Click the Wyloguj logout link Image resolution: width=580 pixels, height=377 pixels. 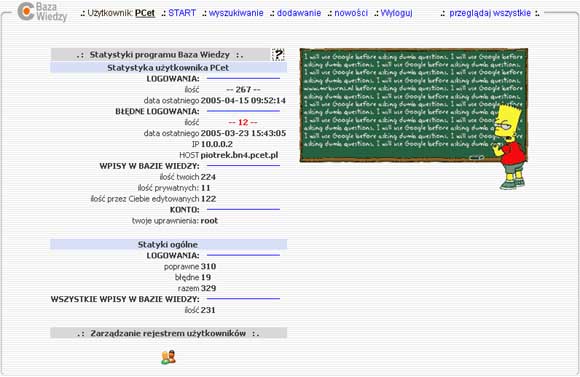click(x=397, y=13)
